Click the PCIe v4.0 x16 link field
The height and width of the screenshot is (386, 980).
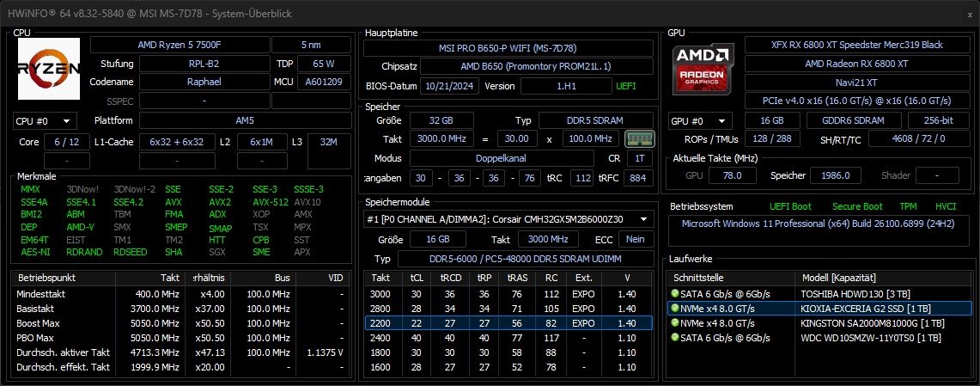857,100
